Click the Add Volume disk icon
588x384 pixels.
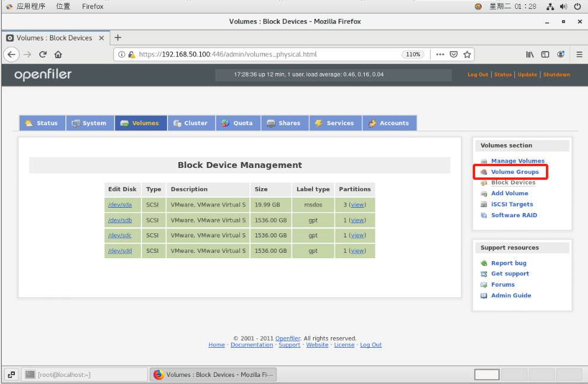click(483, 193)
